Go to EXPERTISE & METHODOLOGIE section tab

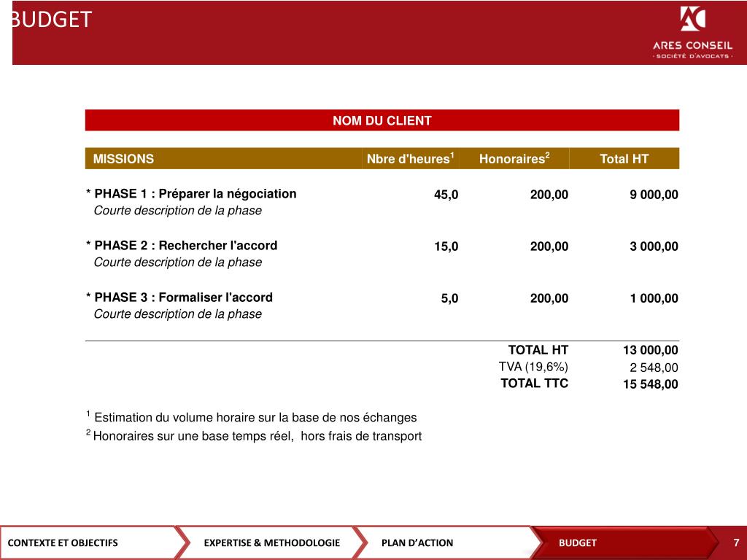pyautogui.click(x=272, y=542)
